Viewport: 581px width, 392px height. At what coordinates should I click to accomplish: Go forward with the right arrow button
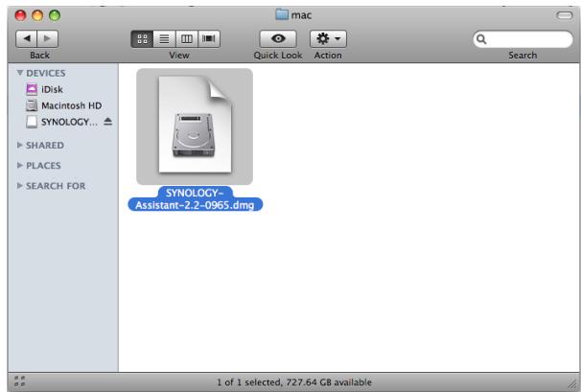coord(47,38)
